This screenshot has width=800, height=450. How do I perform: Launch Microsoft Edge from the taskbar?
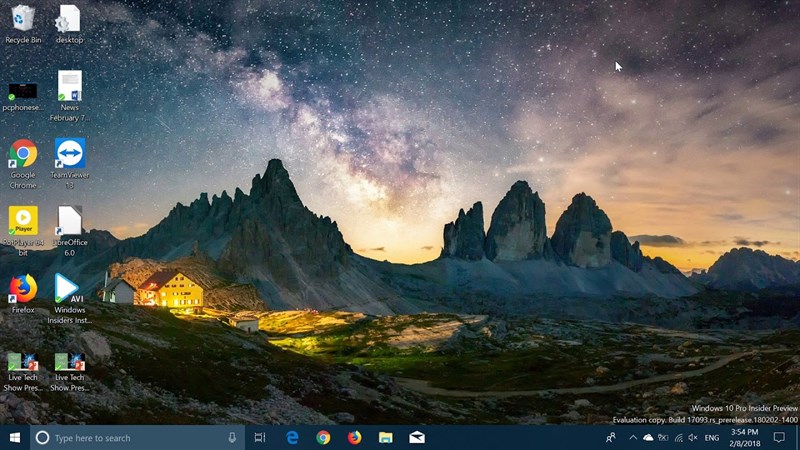click(x=292, y=438)
